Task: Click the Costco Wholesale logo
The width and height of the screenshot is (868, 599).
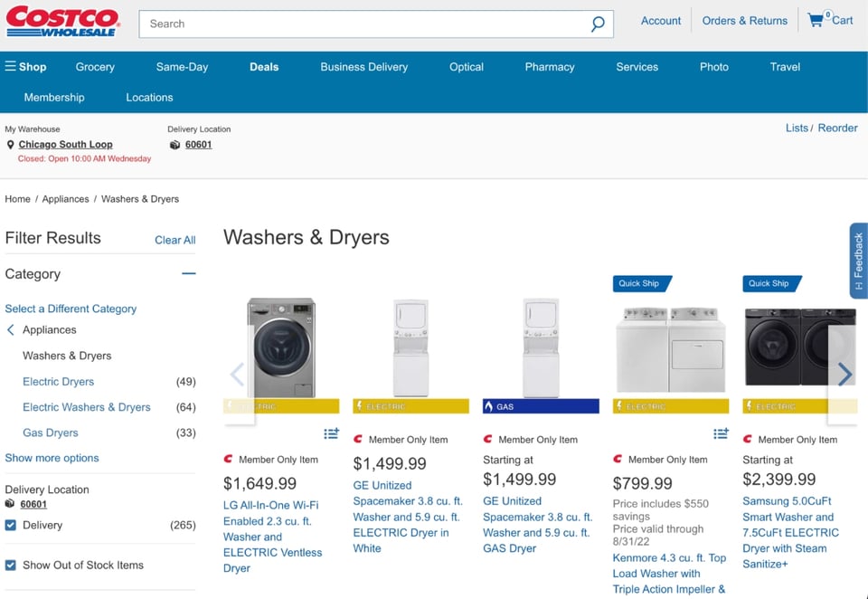Action: (63, 22)
